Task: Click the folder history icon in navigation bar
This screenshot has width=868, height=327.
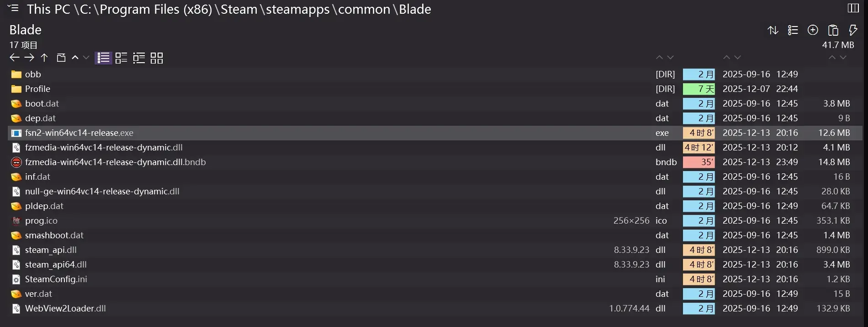Action: [61, 58]
